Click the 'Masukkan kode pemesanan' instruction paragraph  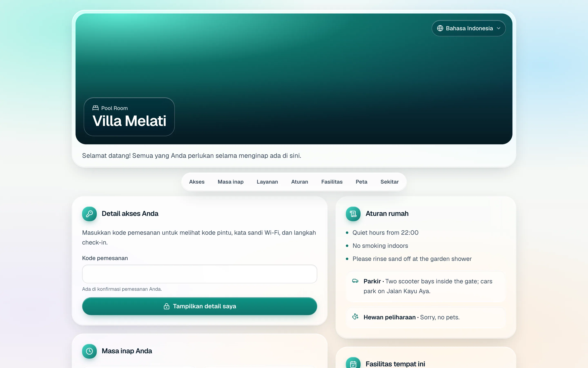[199, 238]
